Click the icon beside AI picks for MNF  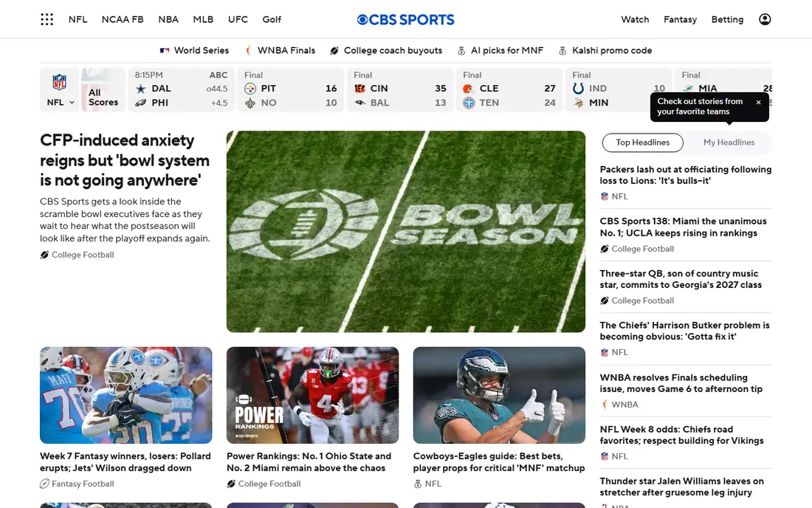pos(461,50)
